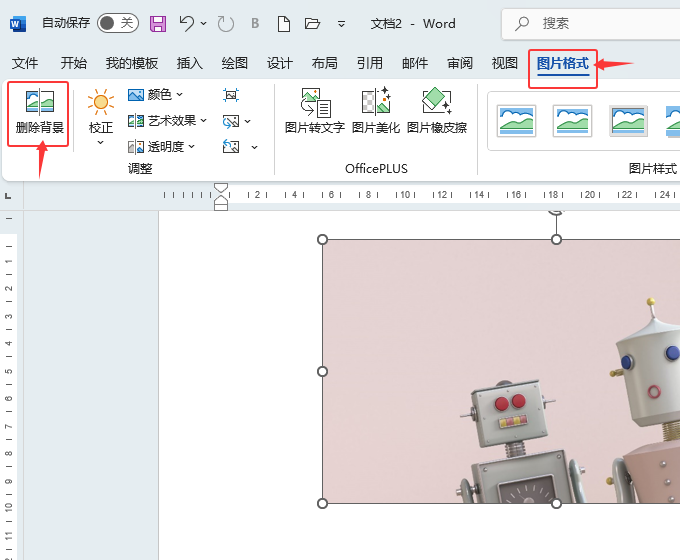The width and height of the screenshot is (680, 560).
Task: Click Picture Beautify (图片美化)
Action: pyautogui.click(x=376, y=112)
